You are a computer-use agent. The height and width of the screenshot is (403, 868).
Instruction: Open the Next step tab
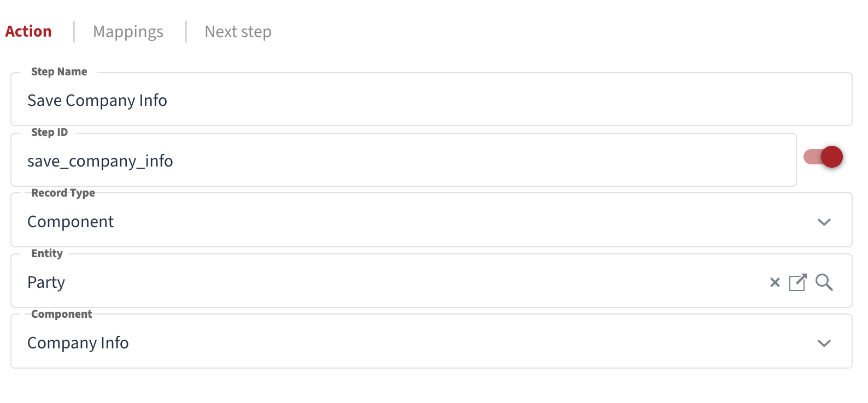238,32
